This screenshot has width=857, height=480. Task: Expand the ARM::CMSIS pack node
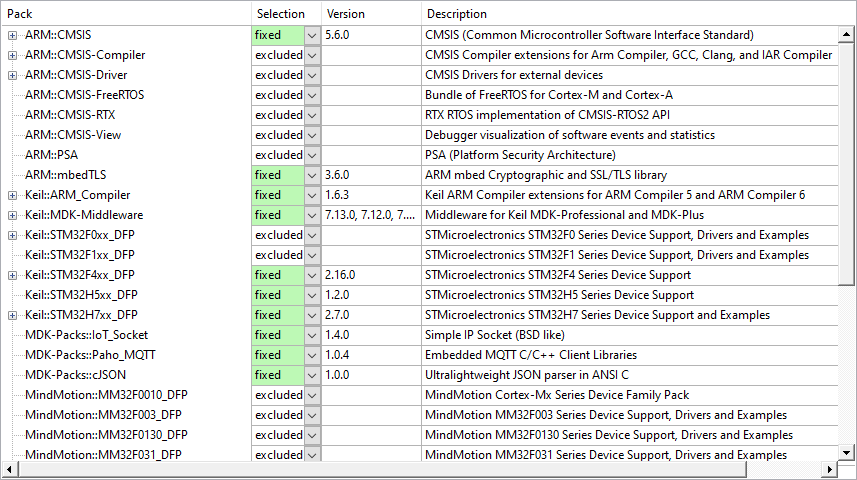tap(12, 36)
